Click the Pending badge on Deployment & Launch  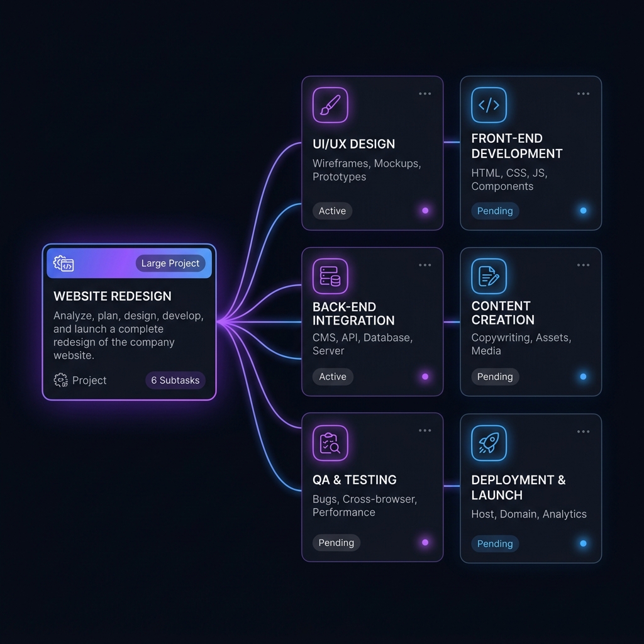point(495,543)
